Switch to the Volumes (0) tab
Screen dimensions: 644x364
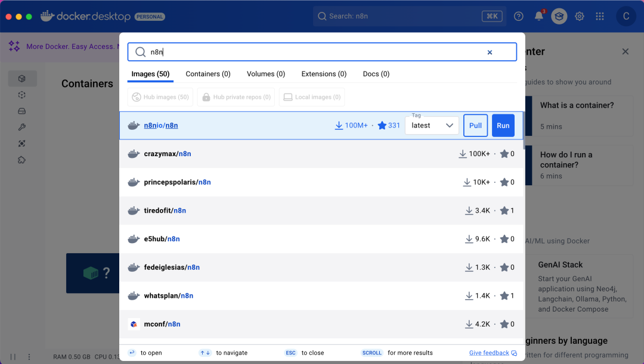(x=266, y=74)
